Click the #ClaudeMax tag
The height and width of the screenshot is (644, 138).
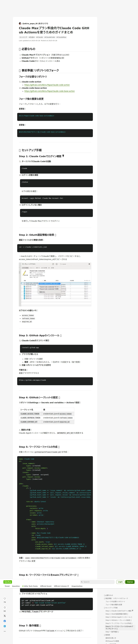pyautogui.click(x=61, y=37)
